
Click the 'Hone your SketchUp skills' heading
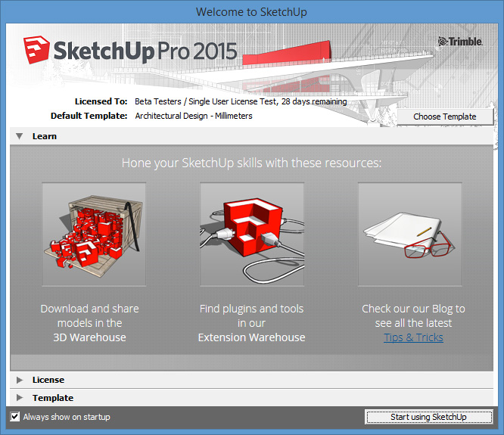[x=252, y=163]
